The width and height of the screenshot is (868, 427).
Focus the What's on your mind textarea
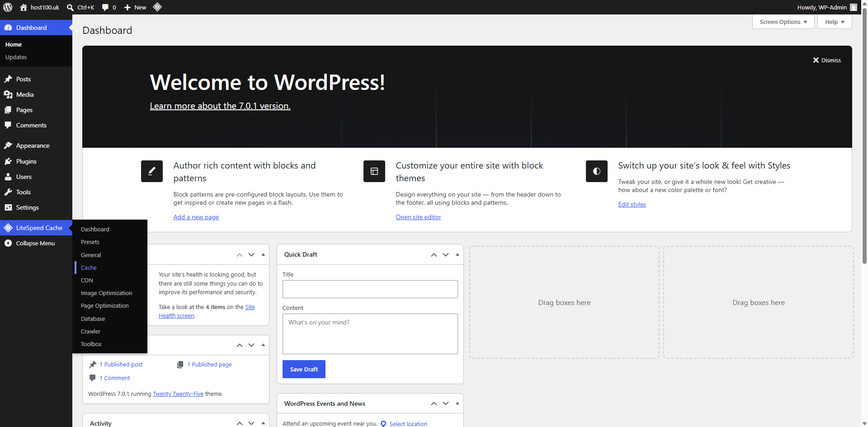click(x=370, y=334)
